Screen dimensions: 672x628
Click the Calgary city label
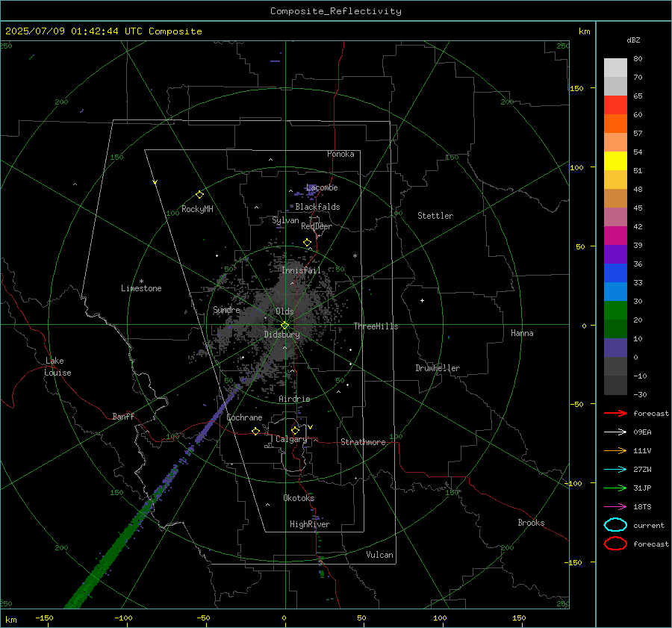291,439
